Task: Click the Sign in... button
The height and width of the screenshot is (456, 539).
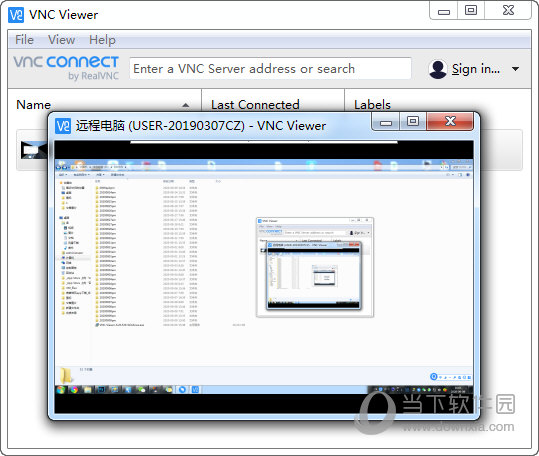Action: pyautogui.click(x=476, y=69)
